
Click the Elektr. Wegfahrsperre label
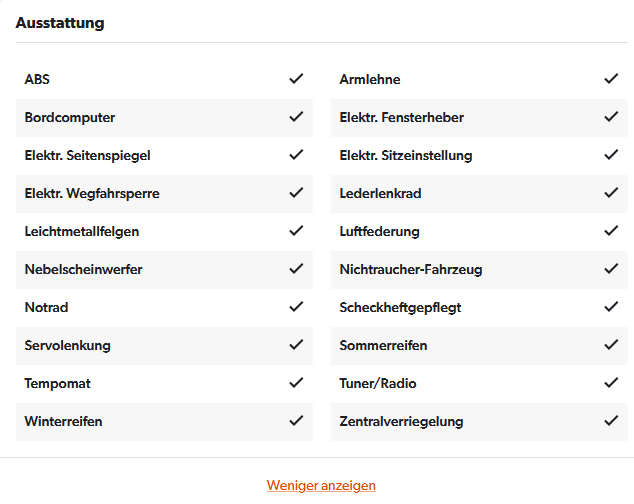[92, 194]
